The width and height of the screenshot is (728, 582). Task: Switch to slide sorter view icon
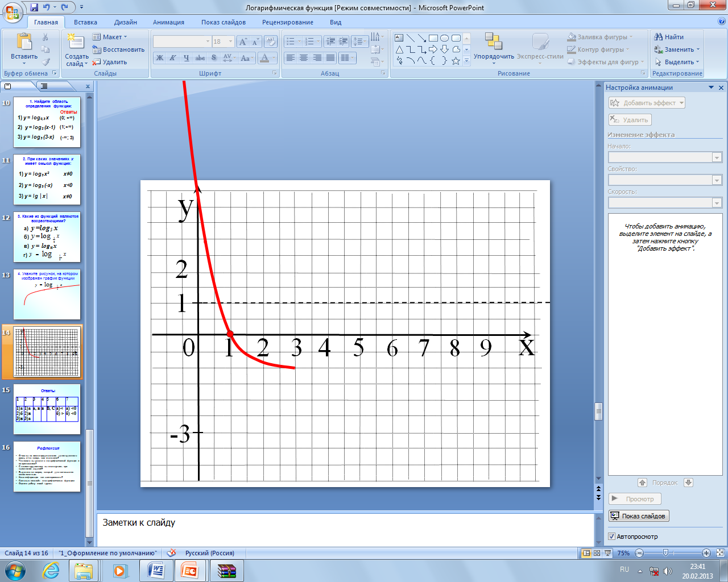(x=597, y=553)
